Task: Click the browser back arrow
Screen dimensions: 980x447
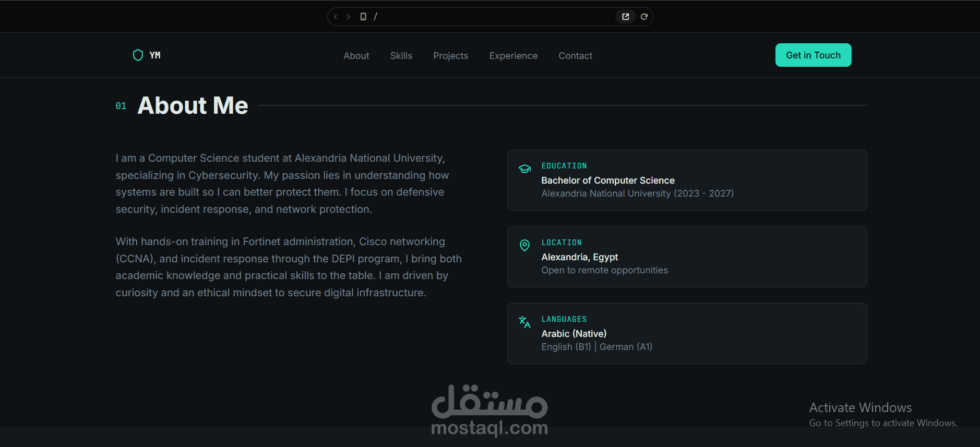Action: coord(336,17)
